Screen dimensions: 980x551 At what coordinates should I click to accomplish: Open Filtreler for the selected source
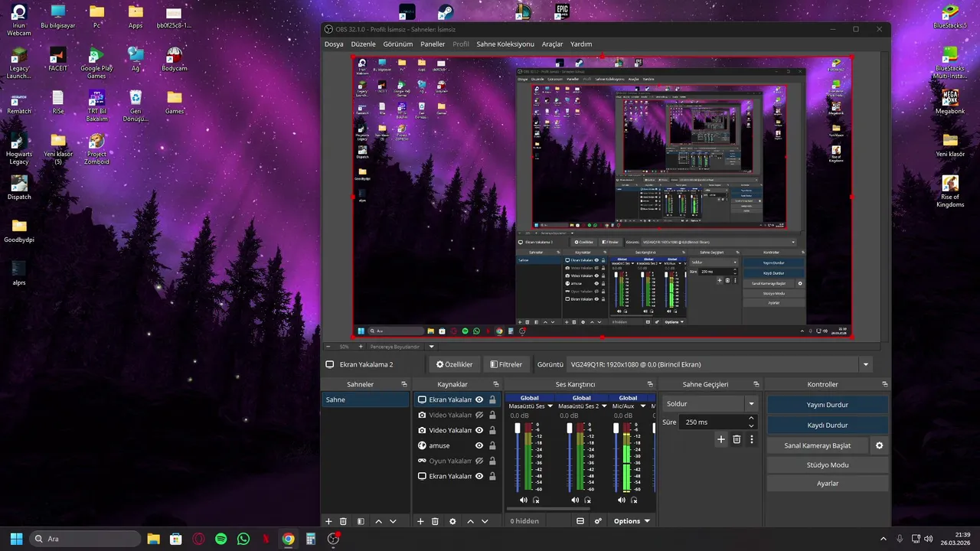pyautogui.click(x=506, y=364)
